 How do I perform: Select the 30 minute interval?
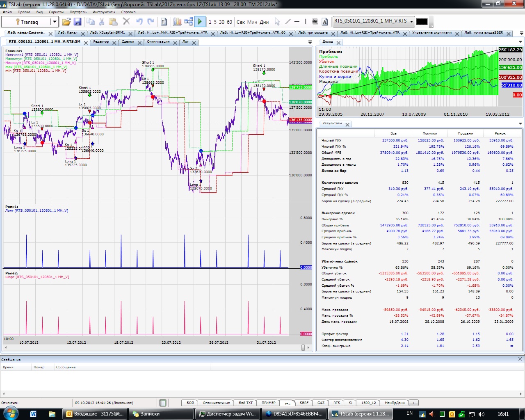221,22
